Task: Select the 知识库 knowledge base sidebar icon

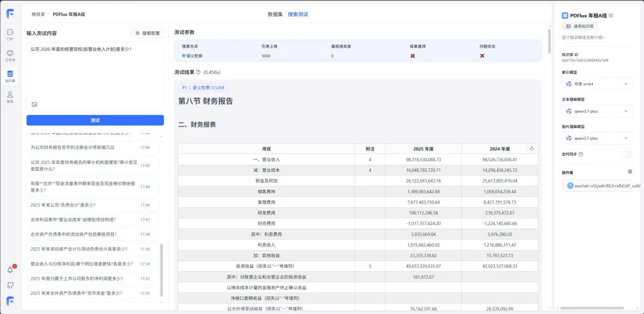Action: click(x=10, y=76)
